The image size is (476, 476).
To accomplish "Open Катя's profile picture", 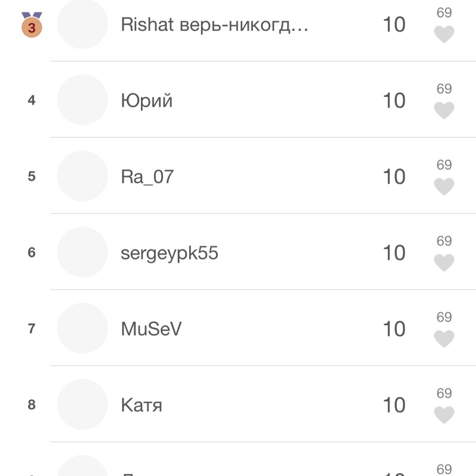I will (82, 405).
